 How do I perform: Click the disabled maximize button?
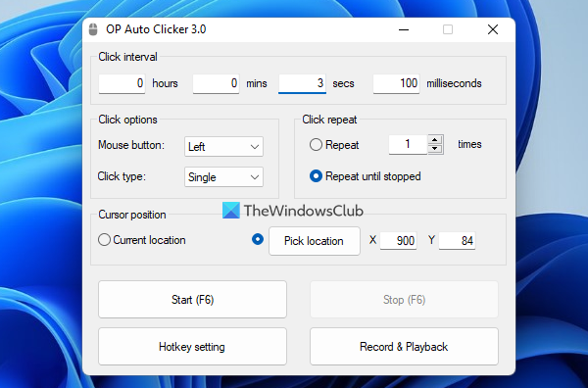[x=448, y=29]
